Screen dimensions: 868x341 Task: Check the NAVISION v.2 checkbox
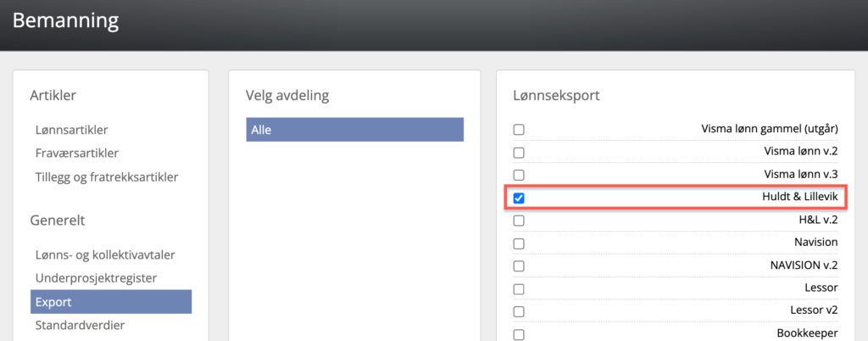[519, 266]
